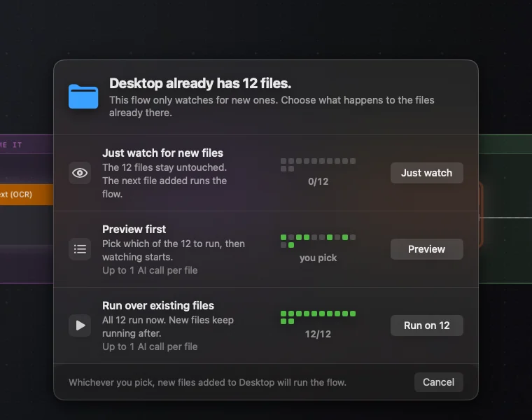Select the 'Run over existing files' heading

point(158,306)
